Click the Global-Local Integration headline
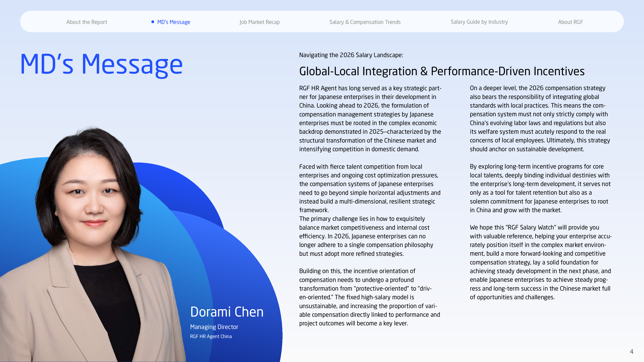Image resolution: width=644 pixels, height=362 pixels. (x=442, y=71)
